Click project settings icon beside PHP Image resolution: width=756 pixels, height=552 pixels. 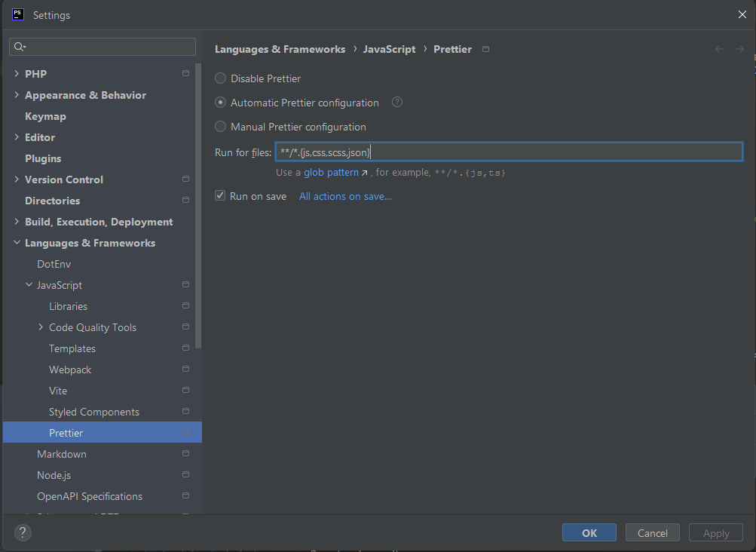tap(185, 74)
